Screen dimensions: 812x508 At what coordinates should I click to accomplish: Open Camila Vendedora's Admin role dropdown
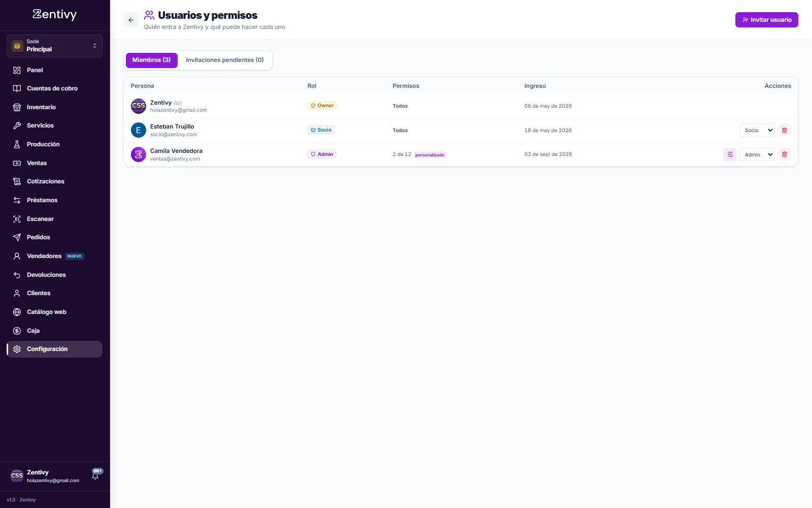tap(757, 154)
